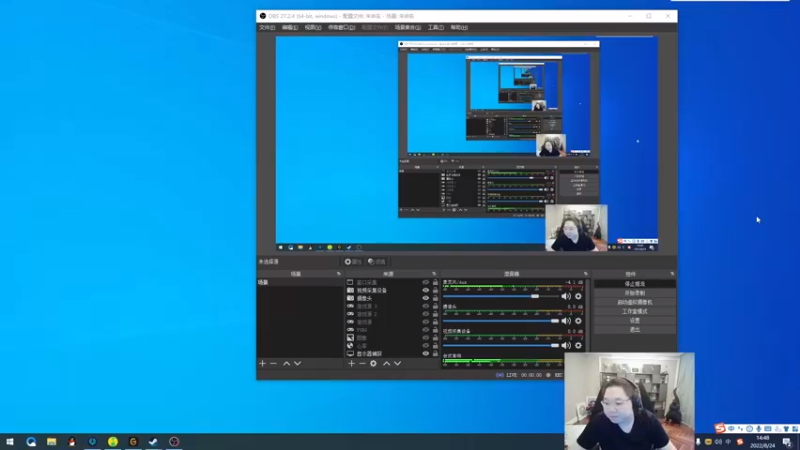Screen dimensions: 800x450
Task: Move selected source down in Sources list
Action: pyautogui.click(x=397, y=363)
